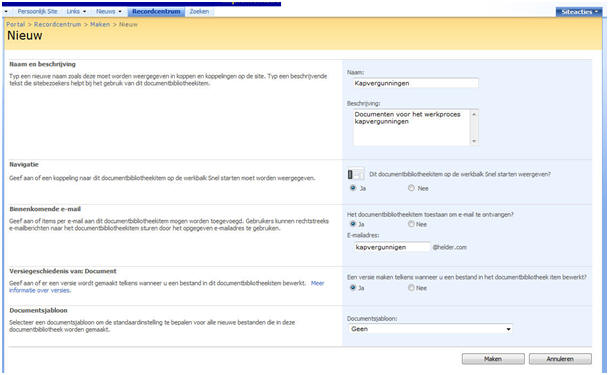
Task: Click the Maken button
Action: 493,359
